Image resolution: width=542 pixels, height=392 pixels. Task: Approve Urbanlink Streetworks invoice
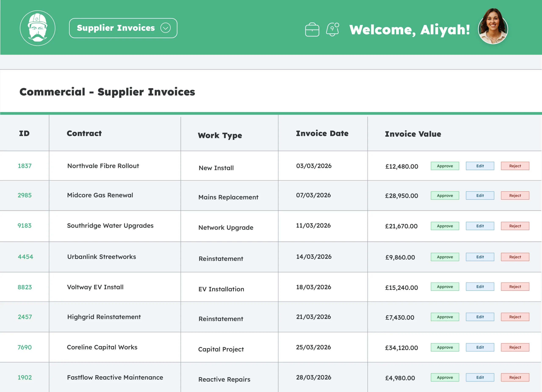click(445, 257)
